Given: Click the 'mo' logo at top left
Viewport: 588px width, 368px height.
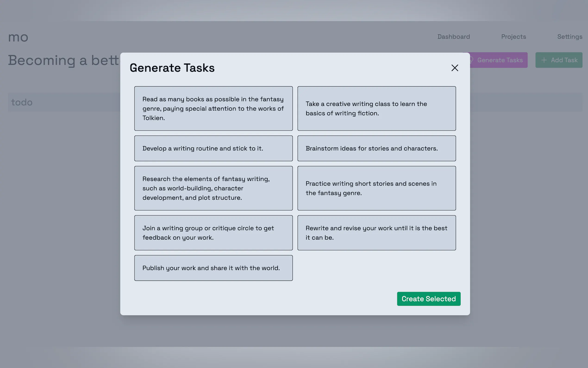Looking at the screenshot, I should [18, 37].
